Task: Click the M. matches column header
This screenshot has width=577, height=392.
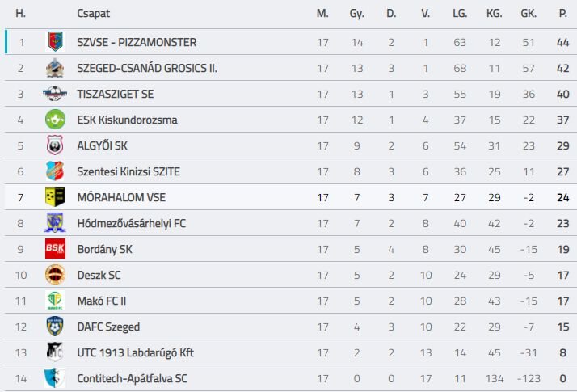Action: [x=322, y=14]
